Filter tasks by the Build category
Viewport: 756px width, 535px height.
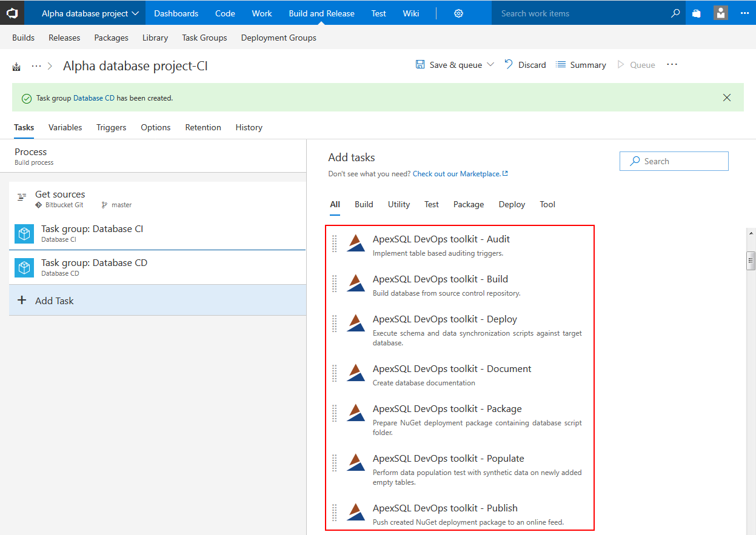click(x=364, y=204)
